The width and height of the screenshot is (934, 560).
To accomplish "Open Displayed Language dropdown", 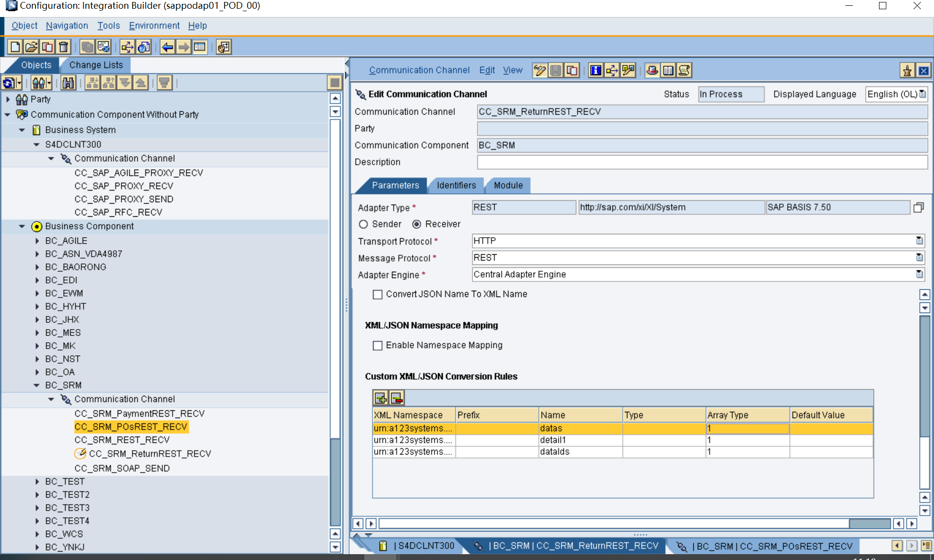I will click(x=922, y=94).
